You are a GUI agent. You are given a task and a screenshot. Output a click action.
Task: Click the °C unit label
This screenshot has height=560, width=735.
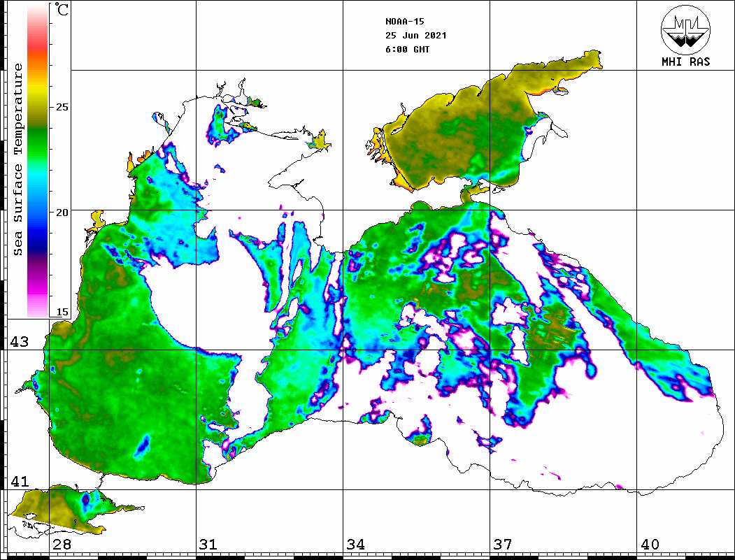62,9
